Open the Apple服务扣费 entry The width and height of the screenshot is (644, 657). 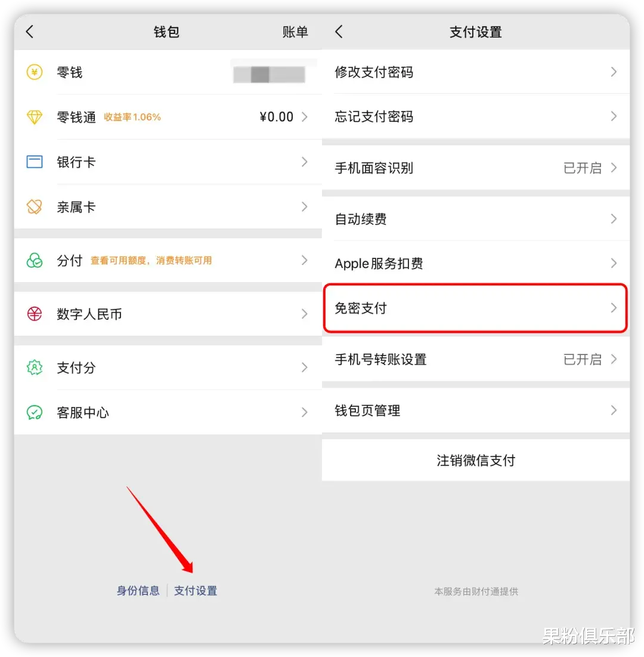476,263
